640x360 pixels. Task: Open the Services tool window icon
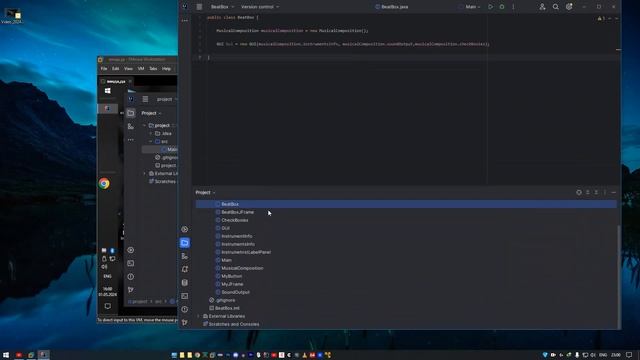click(185, 229)
